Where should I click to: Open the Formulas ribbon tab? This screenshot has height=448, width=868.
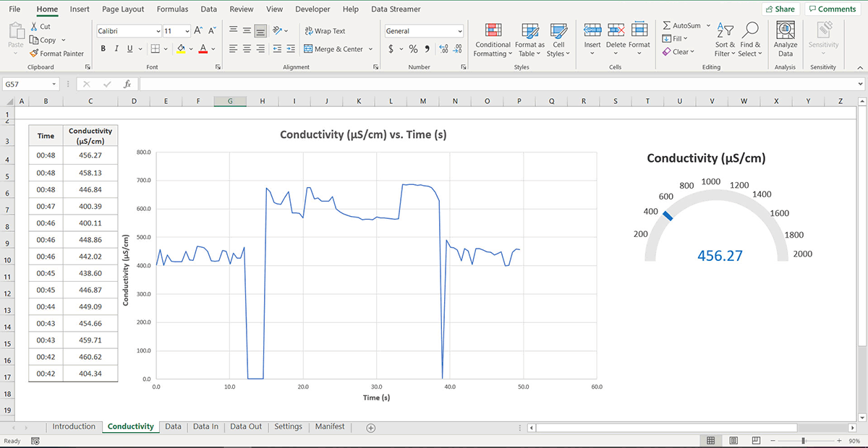(172, 9)
